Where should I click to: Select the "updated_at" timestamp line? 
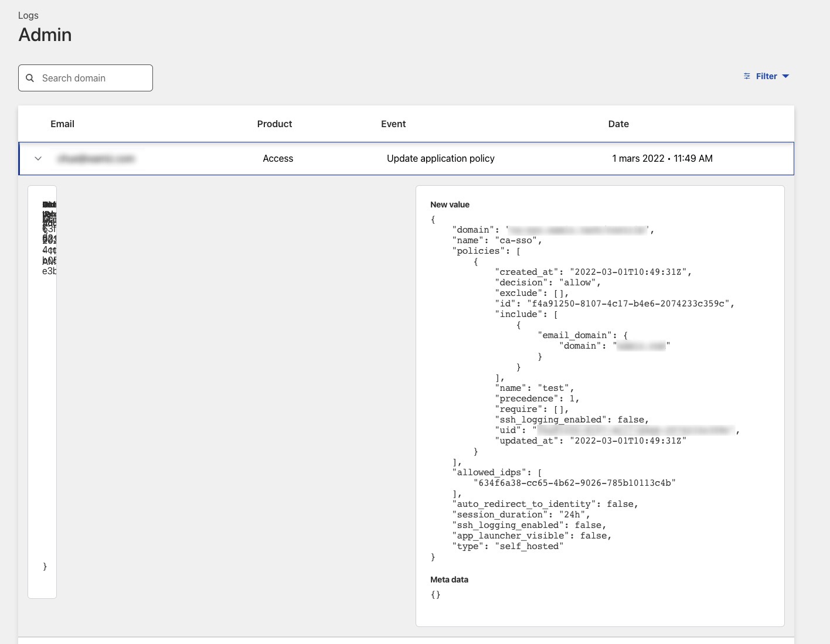pos(590,441)
